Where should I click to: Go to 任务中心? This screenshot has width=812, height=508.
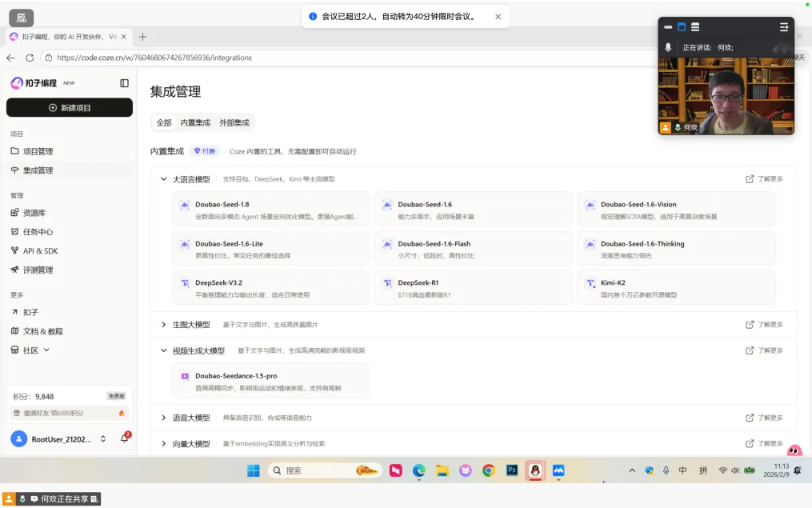pos(70,232)
